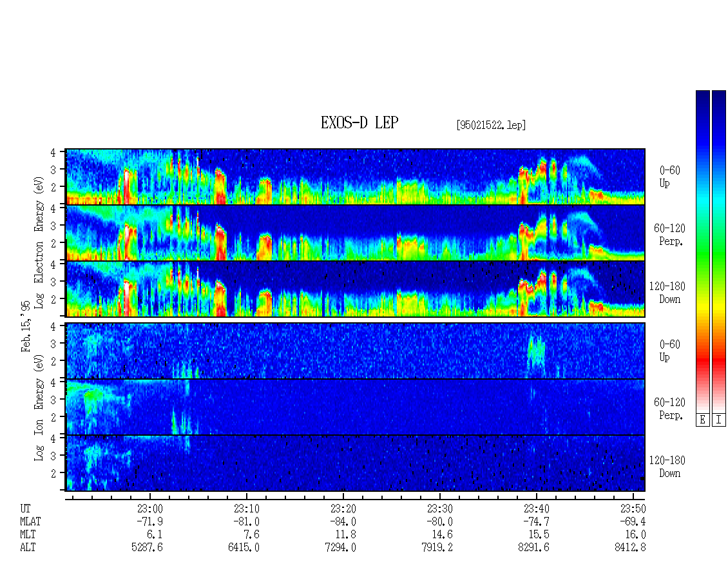
Task: Click the electron color scale bar above E
Action: pyautogui.click(x=702, y=251)
